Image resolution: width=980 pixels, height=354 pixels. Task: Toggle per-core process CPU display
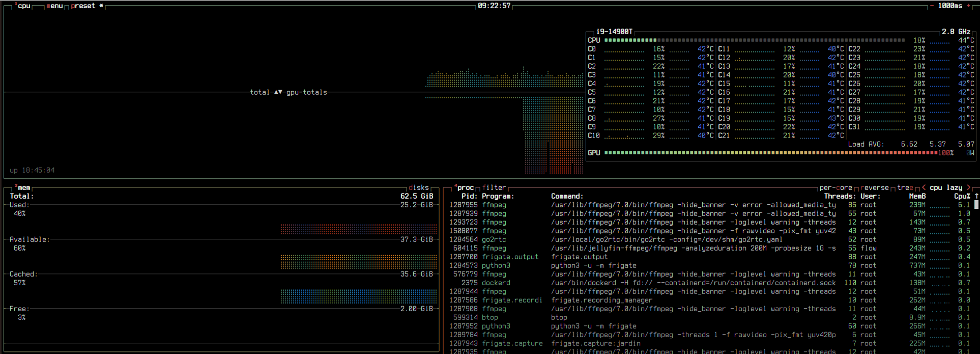(x=835, y=187)
